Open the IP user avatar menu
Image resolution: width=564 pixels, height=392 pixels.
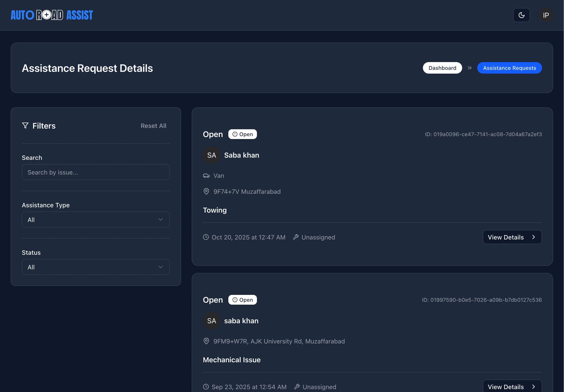pyautogui.click(x=546, y=15)
